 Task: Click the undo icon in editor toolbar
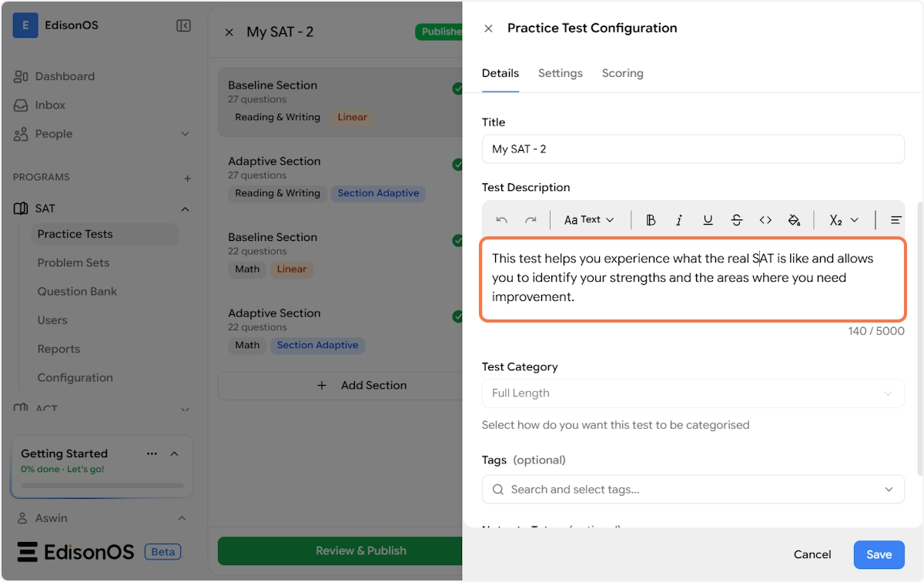pos(502,220)
